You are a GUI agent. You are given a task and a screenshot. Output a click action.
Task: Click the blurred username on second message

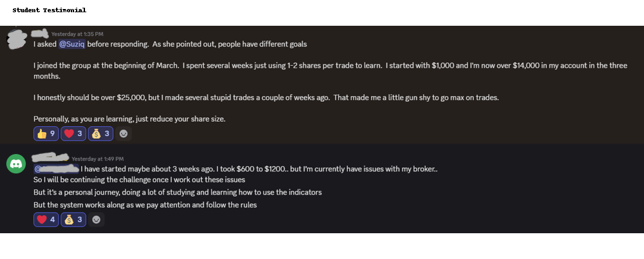[x=50, y=158]
